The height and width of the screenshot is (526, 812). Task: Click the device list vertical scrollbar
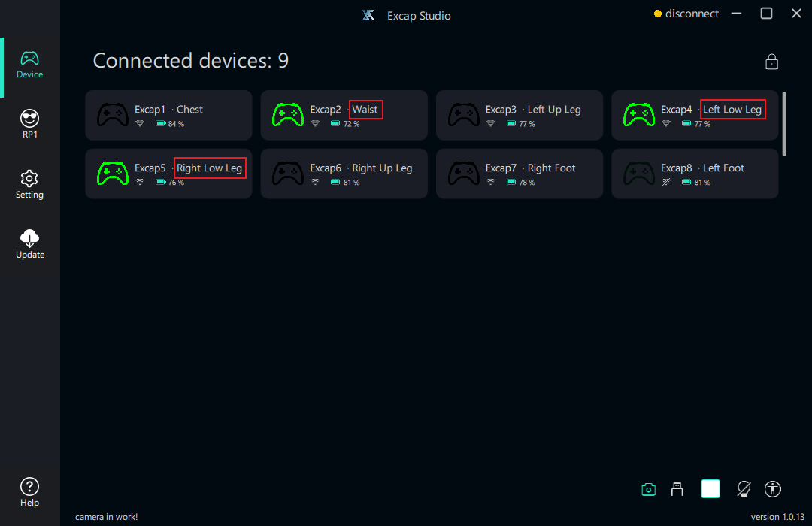pos(785,124)
